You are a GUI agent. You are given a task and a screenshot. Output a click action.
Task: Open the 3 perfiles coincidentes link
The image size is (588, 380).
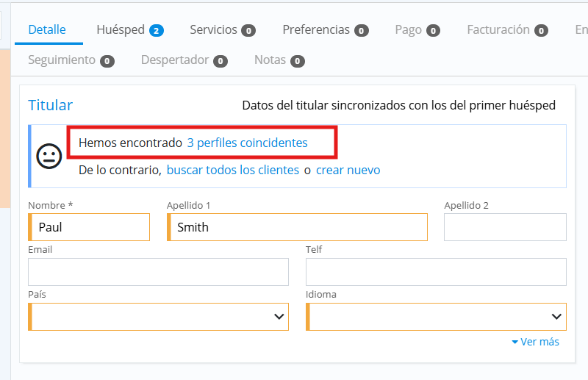247,143
